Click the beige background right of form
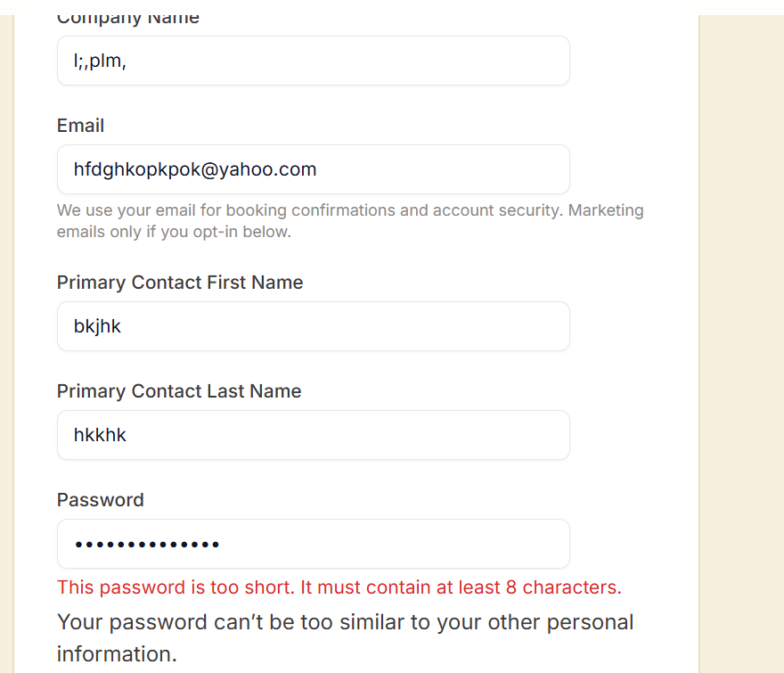Viewport: 784px width, 673px height. pos(741,339)
